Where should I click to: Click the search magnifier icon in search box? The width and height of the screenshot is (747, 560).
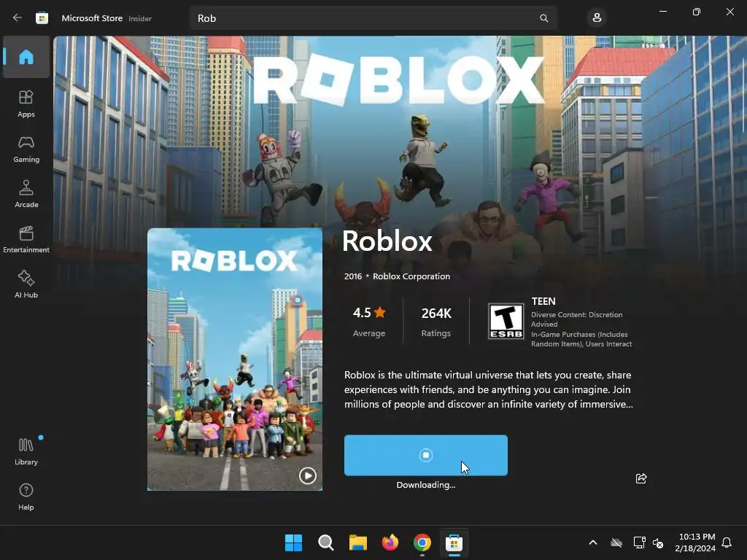click(544, 18)
